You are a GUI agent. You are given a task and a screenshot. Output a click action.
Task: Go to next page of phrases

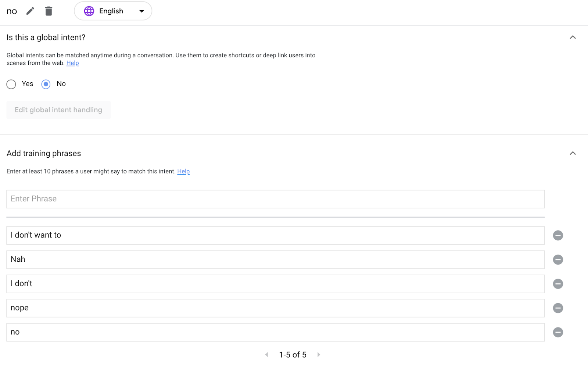pyautogui.click(x=319, y=355)
